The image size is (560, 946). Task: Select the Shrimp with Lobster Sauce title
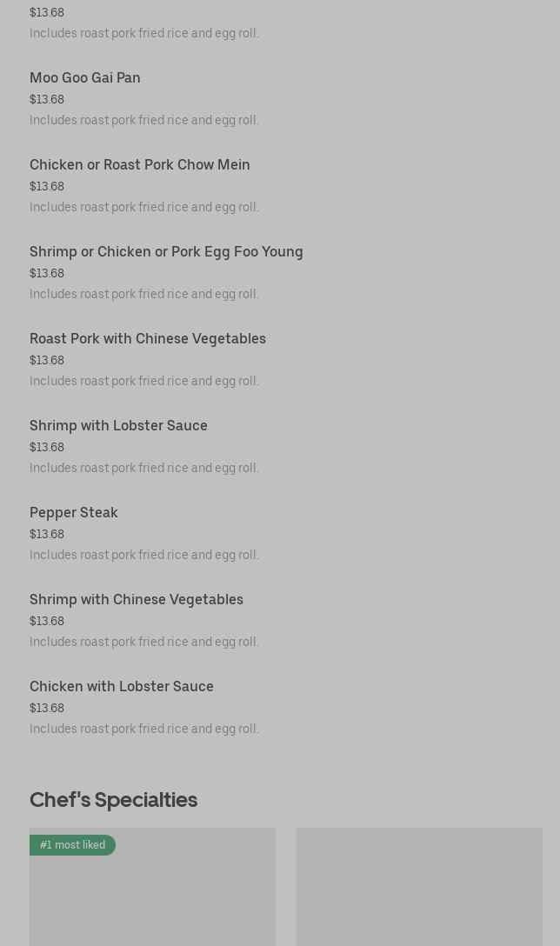tap(118, 426)
